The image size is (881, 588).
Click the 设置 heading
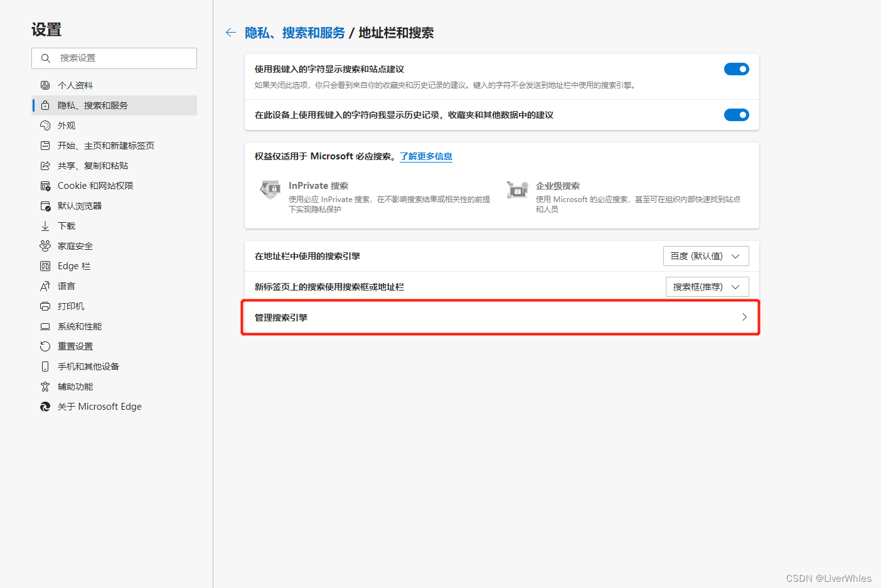(x=46, y=29)
